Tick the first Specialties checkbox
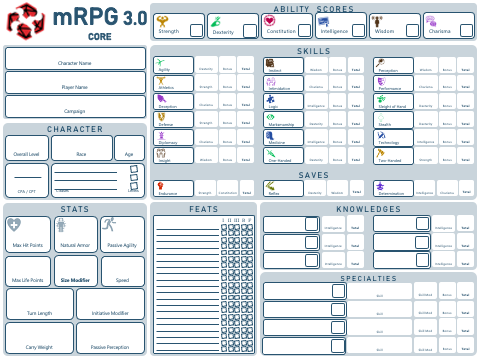This screenshot has width=480, height=360. point(338,291)
